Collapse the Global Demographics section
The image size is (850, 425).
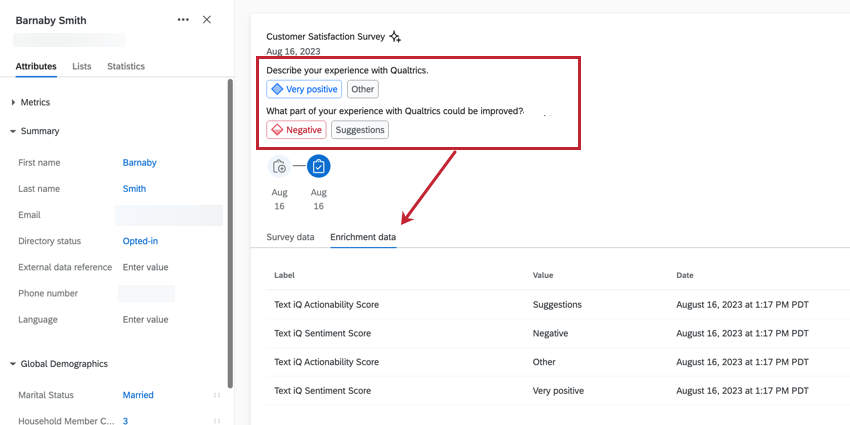tap(13, 364)
